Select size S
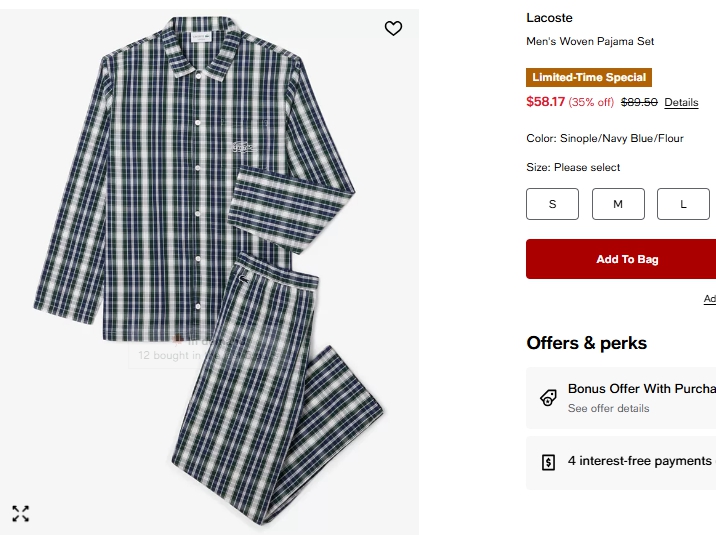Screen dimensions: 716x535 (x=552, y=204)
